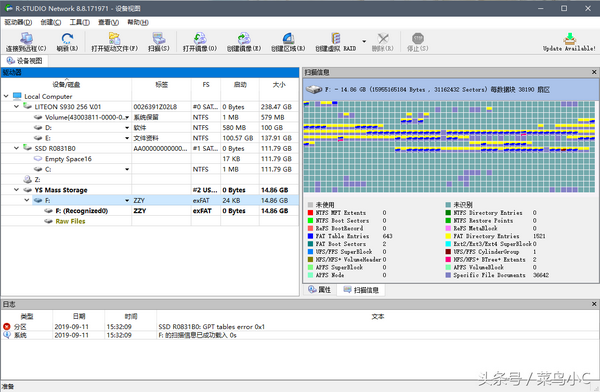Screen dimensions: 600x392
Task: Open the dropdown arrow on F: row
Action: pyautogui.click(x=127, y=200)
